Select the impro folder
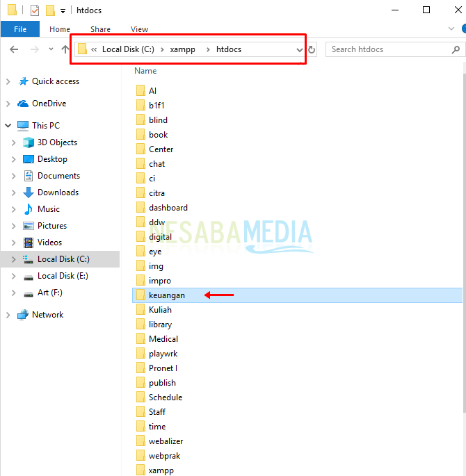This screenshot has height=476, width=466. pyautogui.click(x=160, y=281)
